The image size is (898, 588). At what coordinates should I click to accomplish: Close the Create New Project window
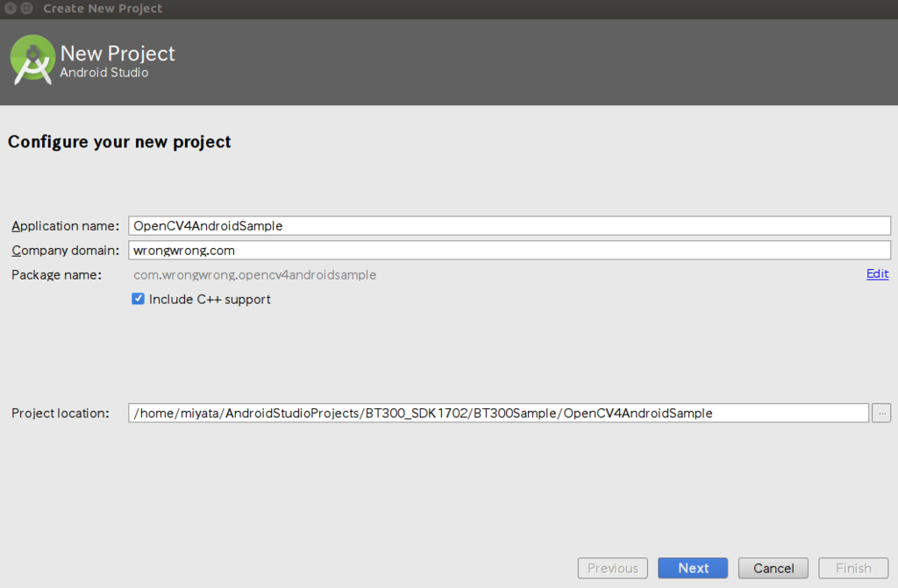tap(11, 9)
